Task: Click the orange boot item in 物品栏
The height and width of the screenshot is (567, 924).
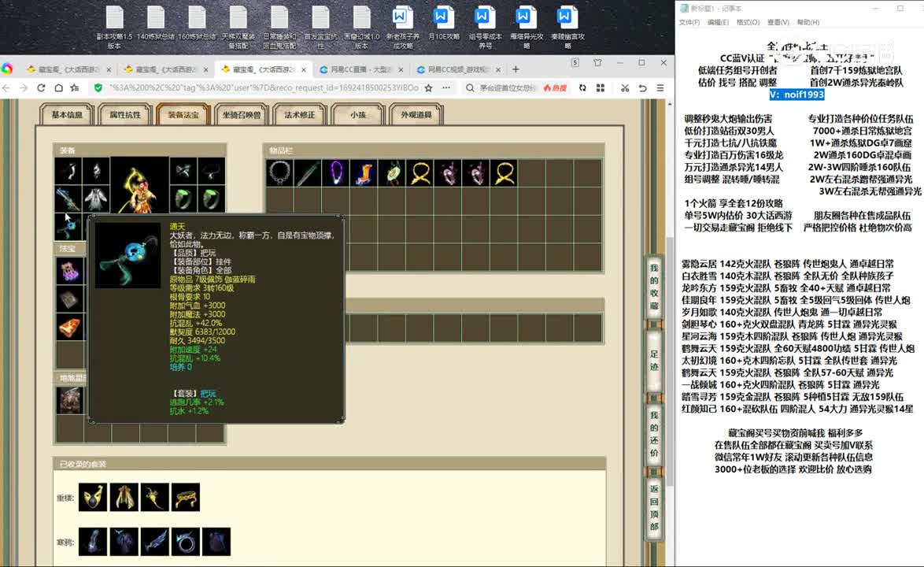Action: click(x=364, y=173)
